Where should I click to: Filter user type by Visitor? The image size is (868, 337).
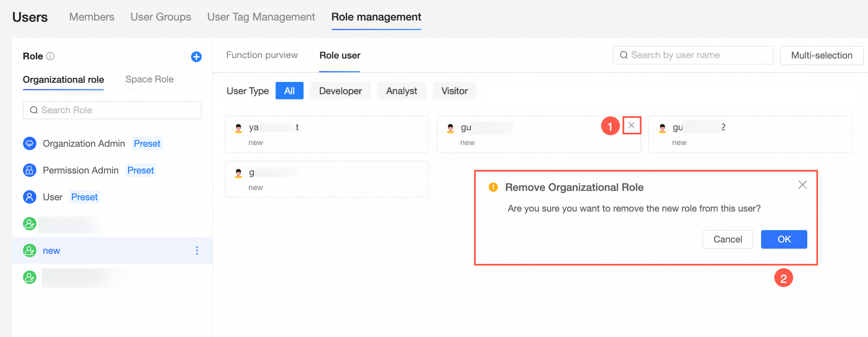click(454, 91)
